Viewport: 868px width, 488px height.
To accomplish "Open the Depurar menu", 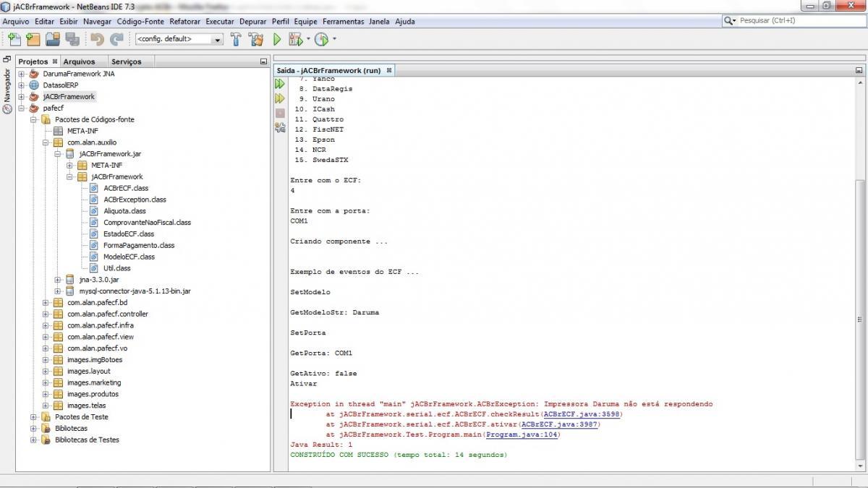I will click(253, 21).
